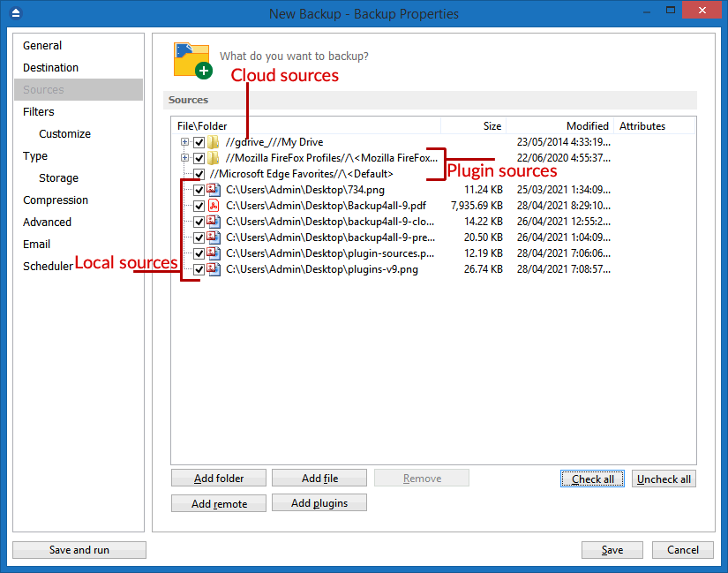
Task: Click the Add remote button
Action: pos(219,503)
